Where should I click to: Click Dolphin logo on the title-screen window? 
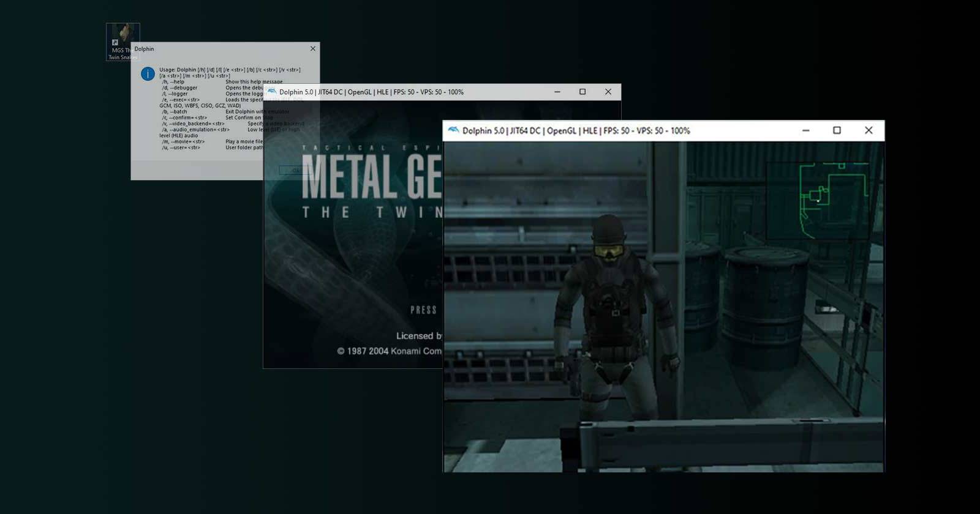coord(271,92)
